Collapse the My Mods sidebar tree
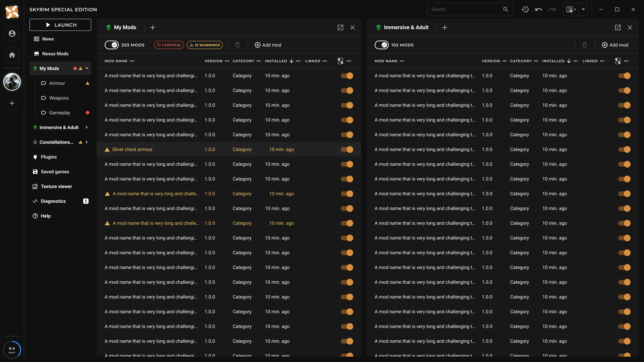Viewport: 644px width, 362px height. 87,68
